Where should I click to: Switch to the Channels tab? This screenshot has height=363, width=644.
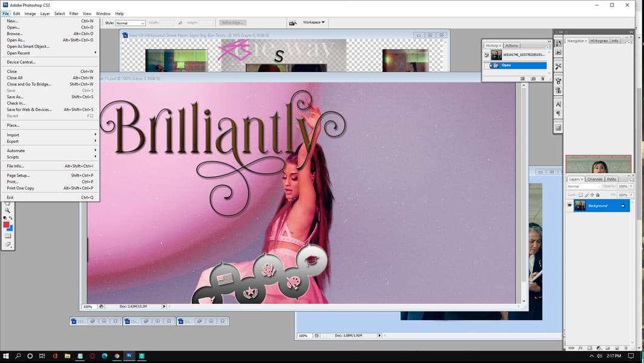click(594, 179)
